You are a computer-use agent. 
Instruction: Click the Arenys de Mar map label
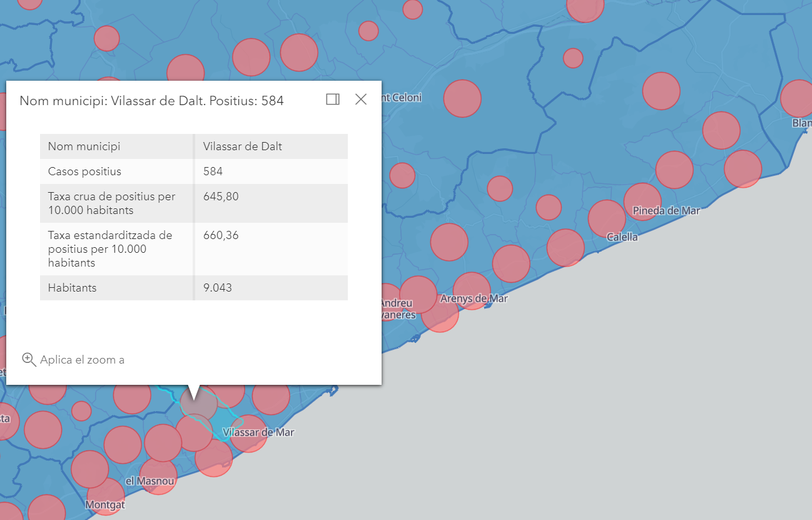point(474,298)
